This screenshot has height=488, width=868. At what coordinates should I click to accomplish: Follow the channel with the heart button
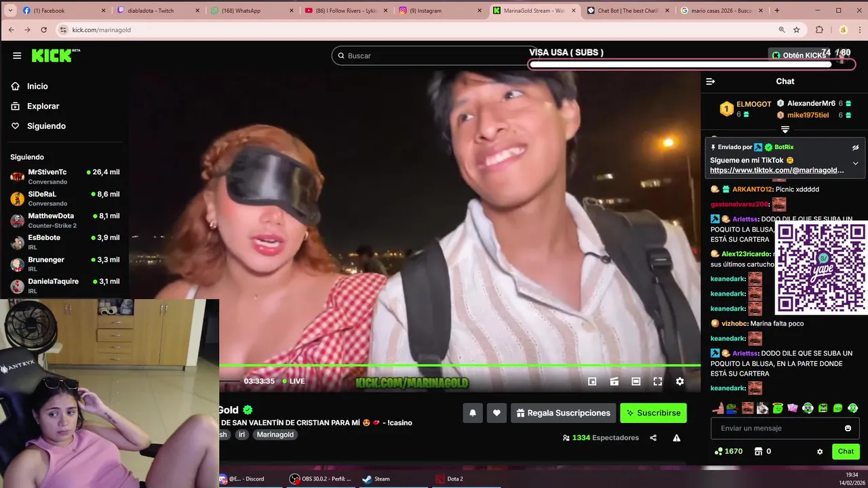[496, 413]
